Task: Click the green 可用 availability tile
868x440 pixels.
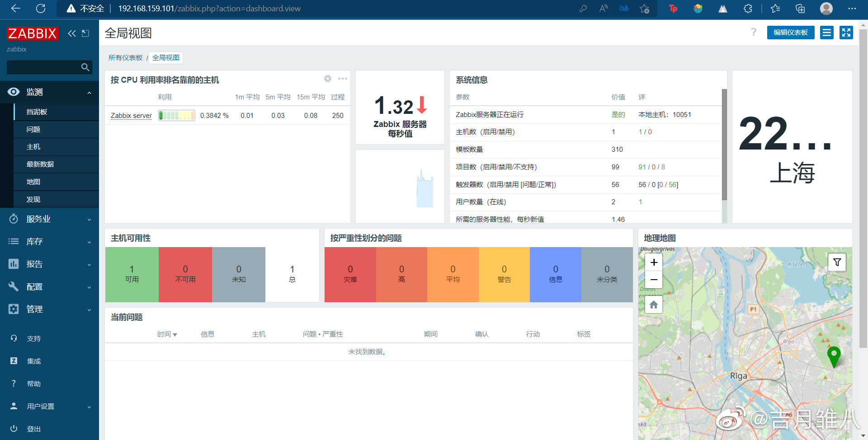Action: (132, 275)
